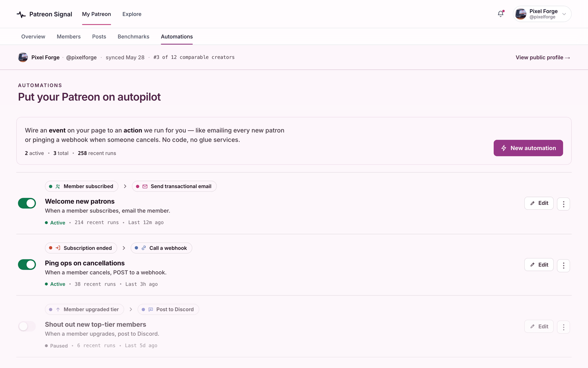Click the link icon in Call a webhook
This screenshot has height=368, width=588.
point(144,248)
